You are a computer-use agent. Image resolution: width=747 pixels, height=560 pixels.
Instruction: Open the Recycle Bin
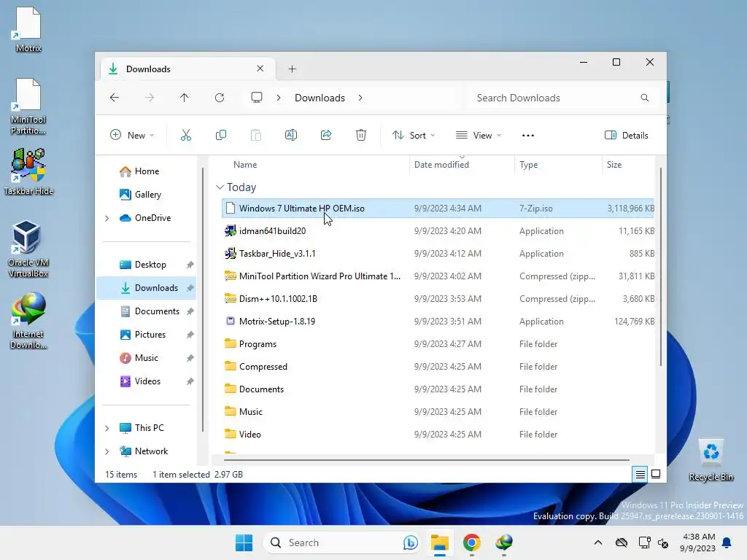coord(711,459)
